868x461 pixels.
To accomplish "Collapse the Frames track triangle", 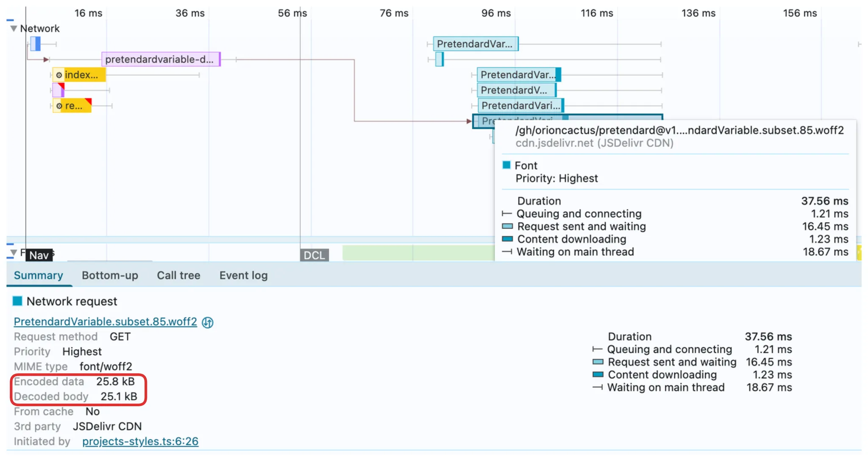I will pos(14,253).
